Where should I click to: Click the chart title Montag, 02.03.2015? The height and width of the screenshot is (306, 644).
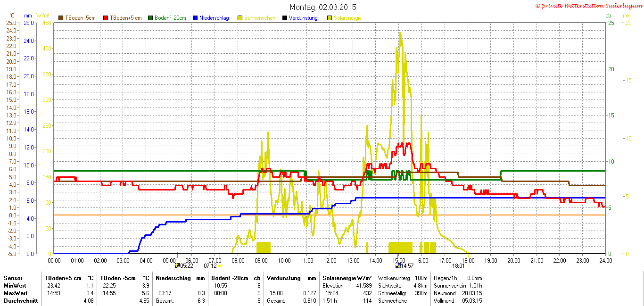click(323, 7)
